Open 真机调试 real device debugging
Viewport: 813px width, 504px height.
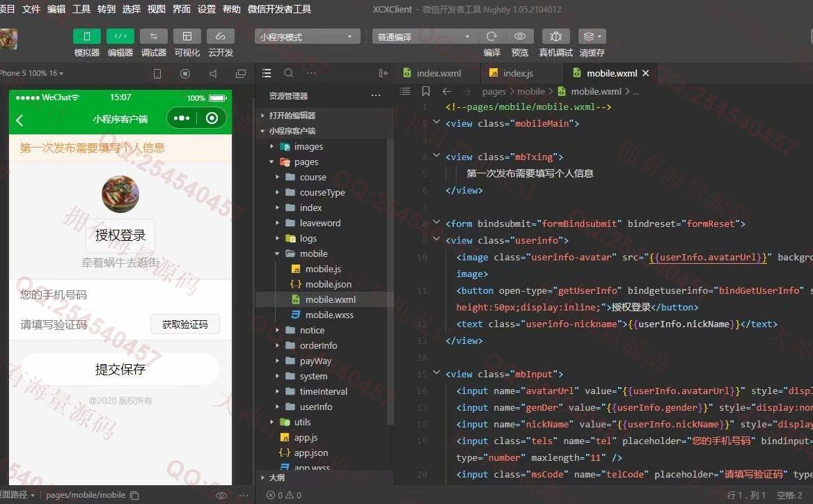coord(556,36)
